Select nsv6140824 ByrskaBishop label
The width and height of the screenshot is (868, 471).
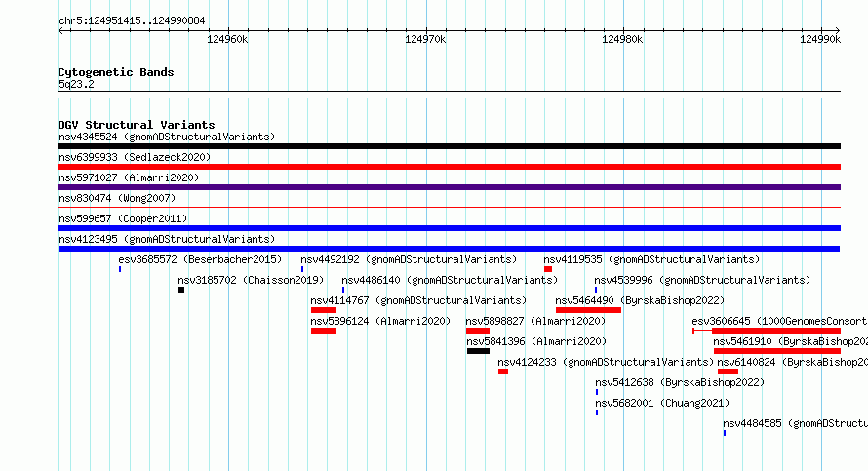click(793, 362)
